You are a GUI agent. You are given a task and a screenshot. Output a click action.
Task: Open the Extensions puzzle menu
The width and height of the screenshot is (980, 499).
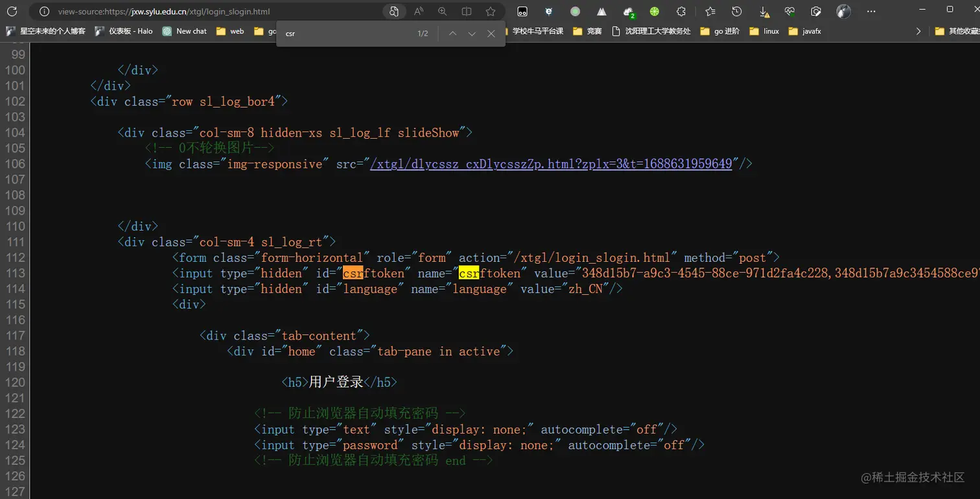(x=681, y=11)
